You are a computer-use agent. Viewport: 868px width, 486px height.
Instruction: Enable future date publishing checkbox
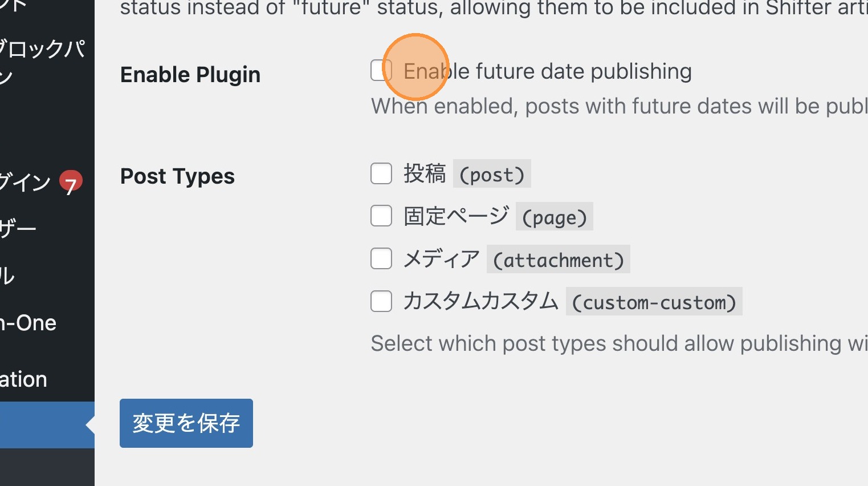(380, 71)
